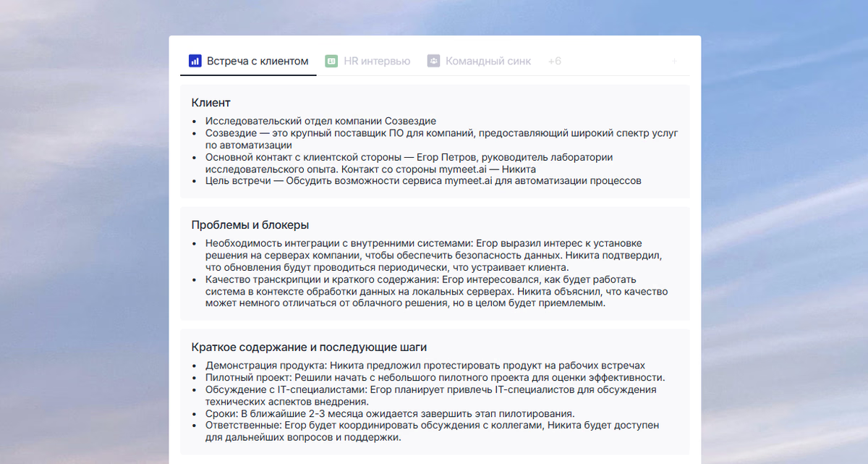
Task: Click the Проблемы и блокеры heading
Action: tap(250, 225)
